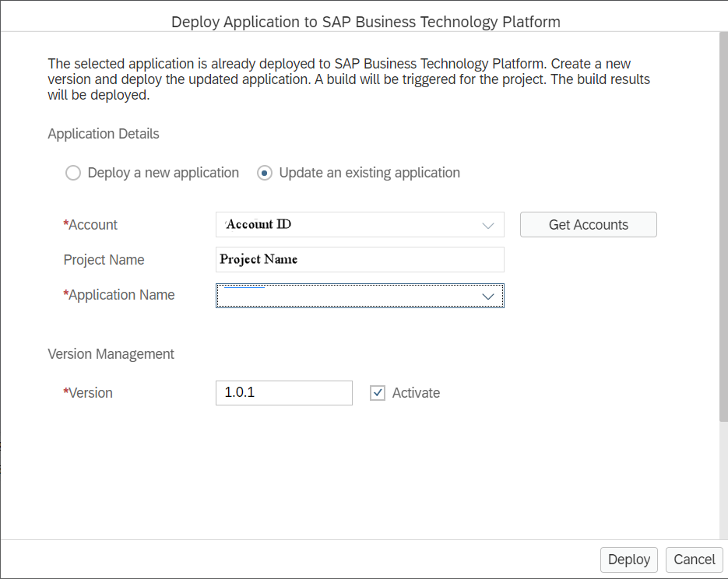Image resolution: width=728 pixels, height=579 pixels.
Task: Click the Application Name field label
Action: pos(119,295)
